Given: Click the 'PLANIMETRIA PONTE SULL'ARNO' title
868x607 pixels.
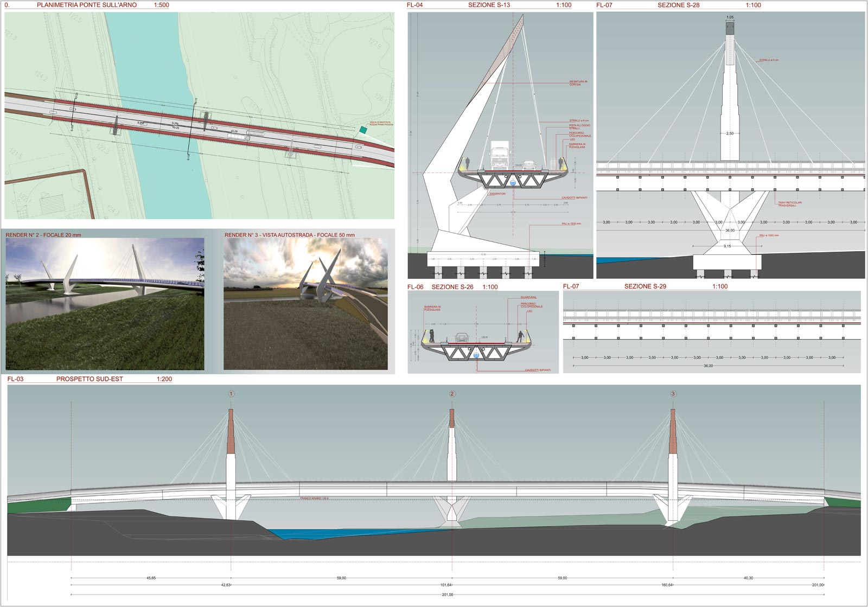Looking at the screenshot, I should click(87, 5).
